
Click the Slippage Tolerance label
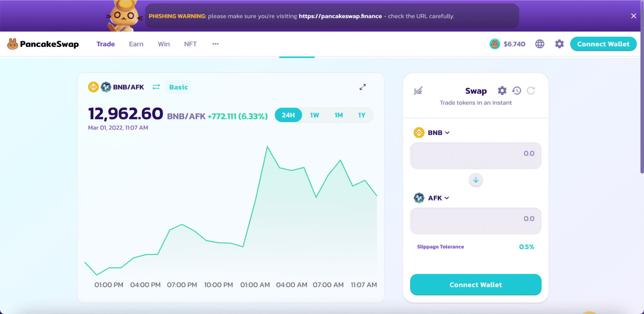(x=440, y=247)
